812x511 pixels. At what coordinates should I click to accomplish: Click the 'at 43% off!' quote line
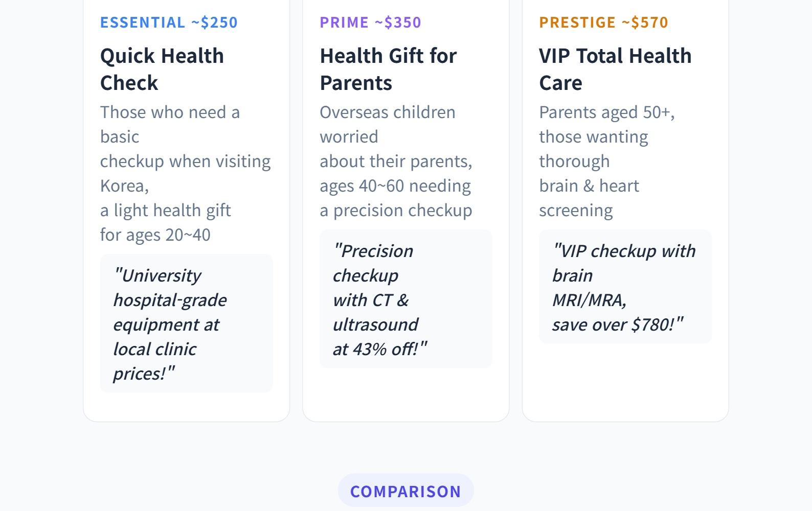click(x=379, y=350)
